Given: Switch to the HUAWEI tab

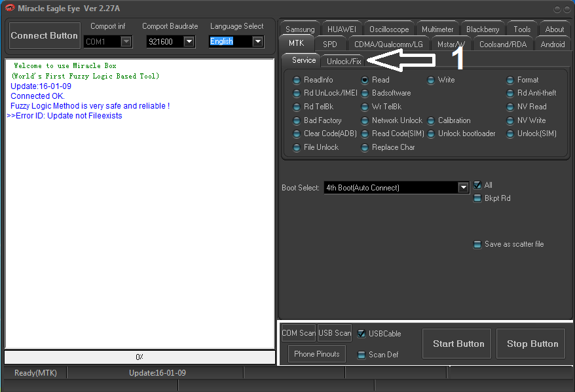Looking at the screenshot, I should click(x=342, y=29).
